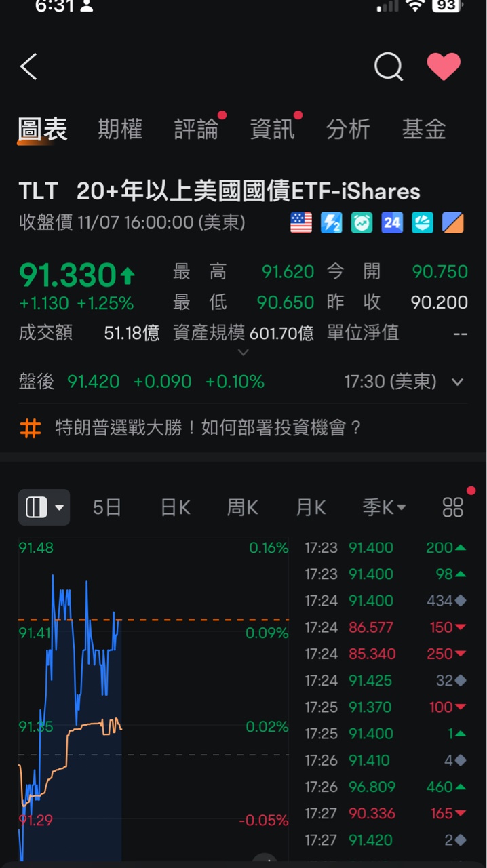Tap the orange-blue diagonal square icon
The width and height of the screenshot is (487, 868).
[x=453, y=222]
